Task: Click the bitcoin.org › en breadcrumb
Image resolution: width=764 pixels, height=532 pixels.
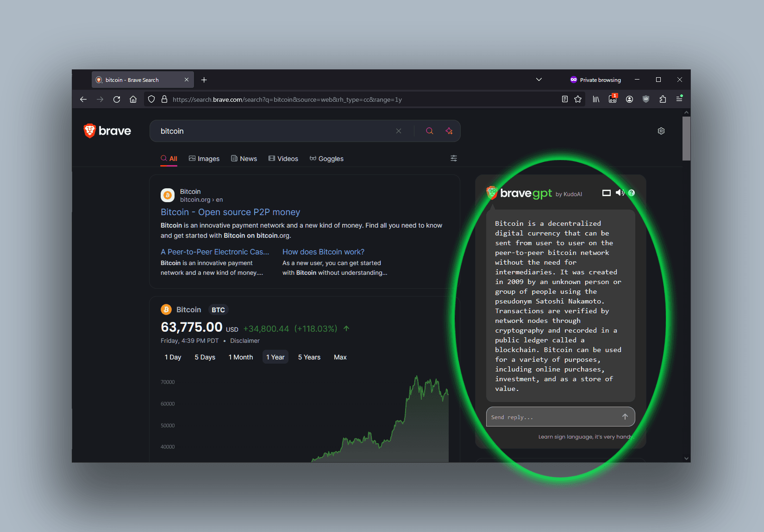Action: coord(201,200)
